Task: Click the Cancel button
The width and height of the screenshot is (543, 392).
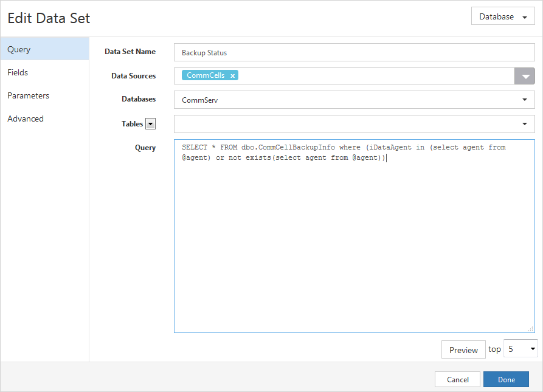Action: click(457, 379)
